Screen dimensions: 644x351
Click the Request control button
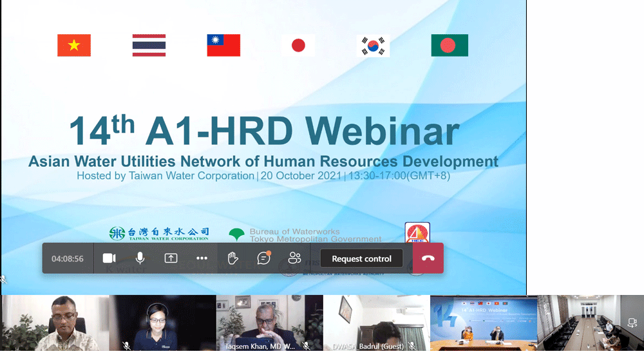click(361, 259)
